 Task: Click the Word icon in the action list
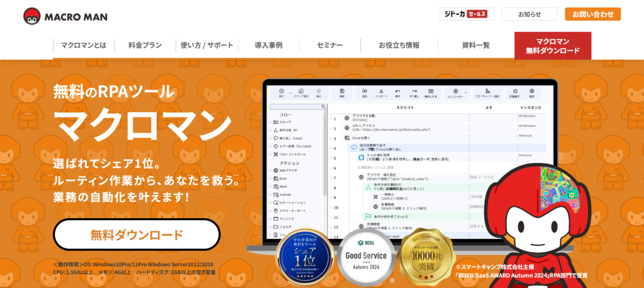276,187
